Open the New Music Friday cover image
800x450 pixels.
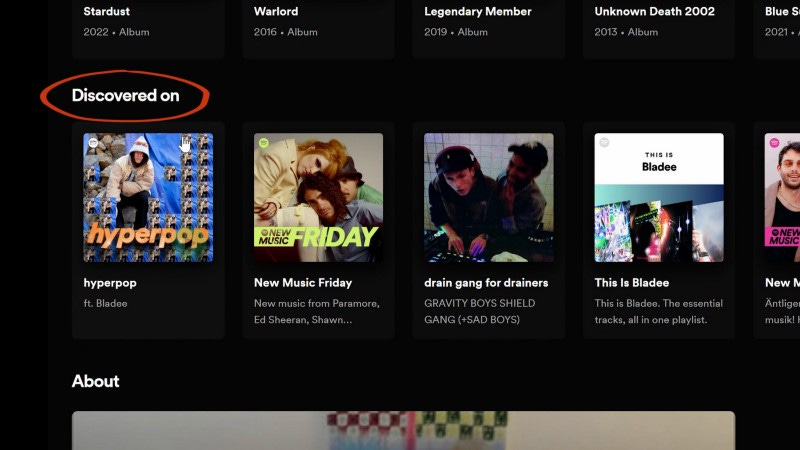[318, 197]
